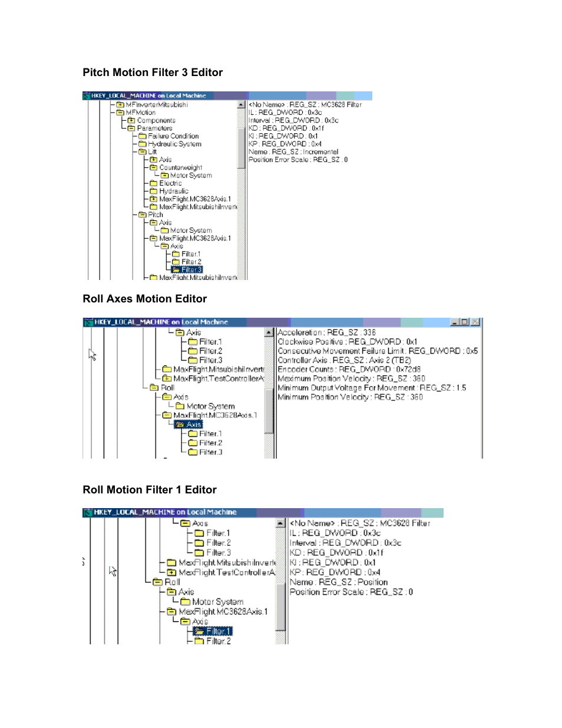Click 'Position Error Scale' in Roll Filter 1 editor
This screenshot has height=728, width=562.
click(351, 592)
